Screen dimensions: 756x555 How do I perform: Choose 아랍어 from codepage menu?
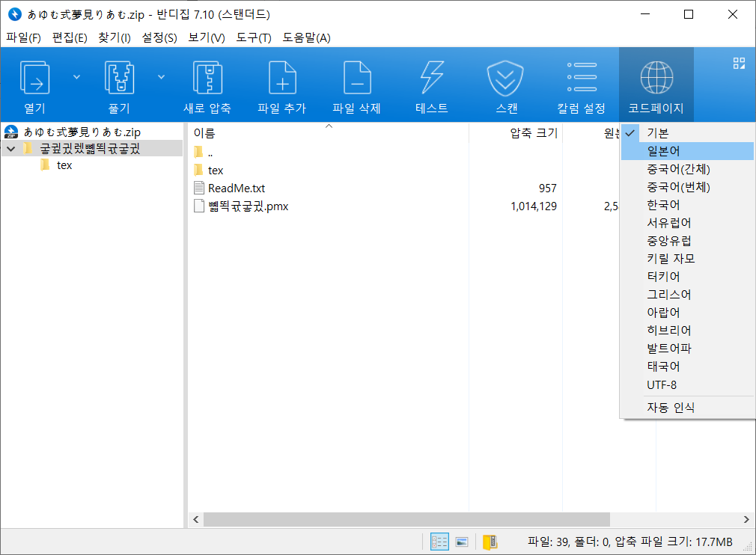[687, 312]
